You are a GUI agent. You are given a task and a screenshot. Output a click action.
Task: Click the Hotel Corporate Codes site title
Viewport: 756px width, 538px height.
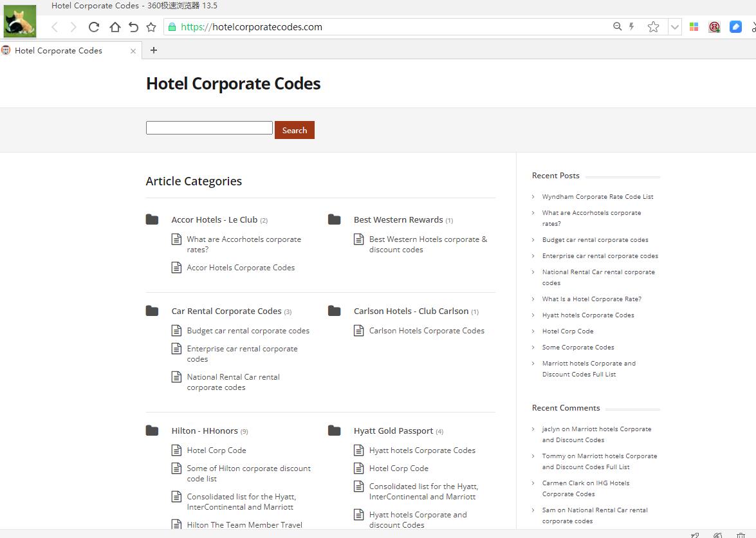tap(234, 84)
